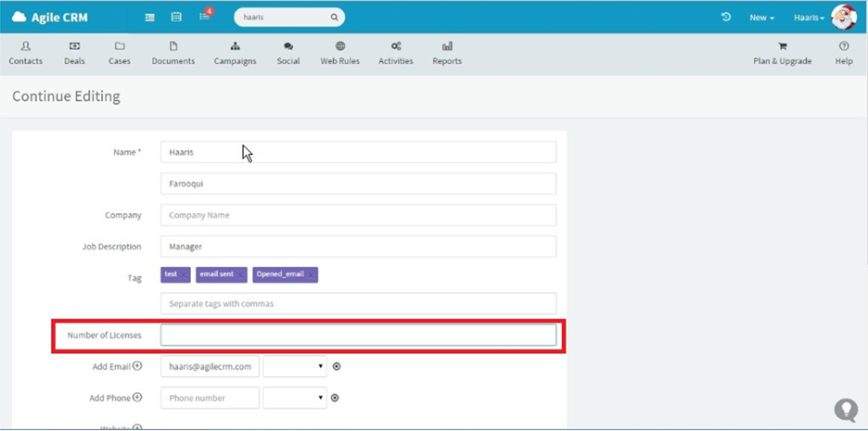Click the Company Name field

point(358,215)
